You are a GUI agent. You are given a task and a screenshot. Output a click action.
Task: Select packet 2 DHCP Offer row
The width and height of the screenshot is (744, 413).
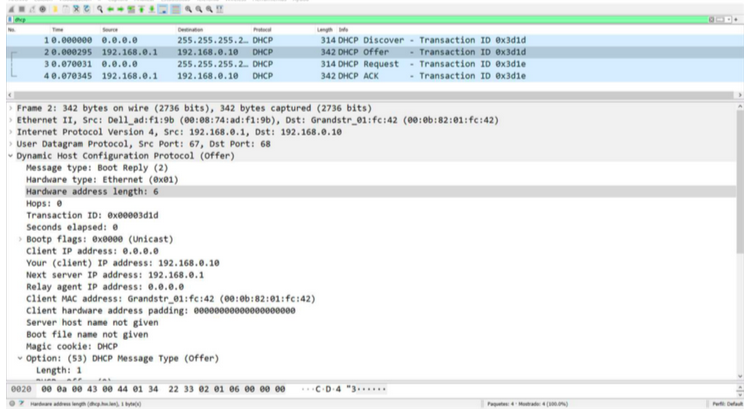375,52
